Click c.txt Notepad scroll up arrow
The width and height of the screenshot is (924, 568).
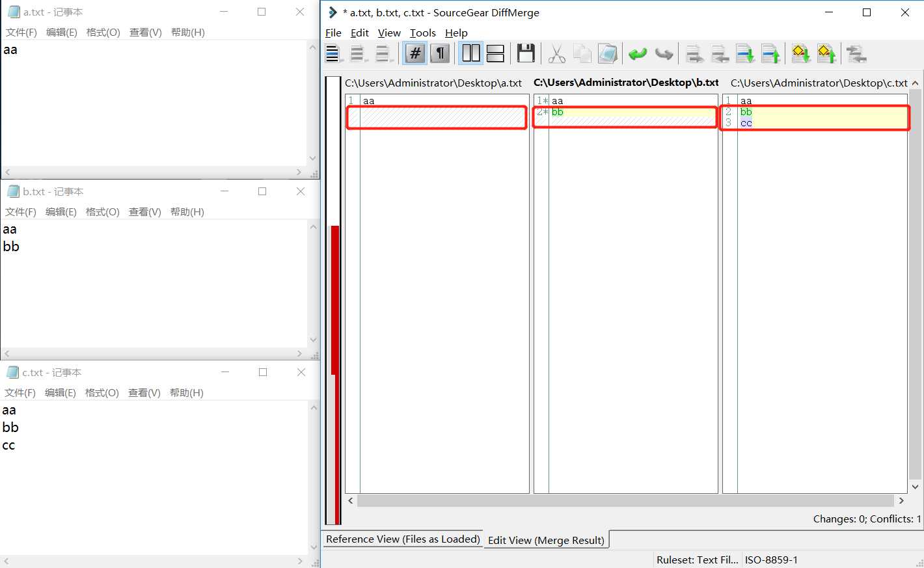(x=314, y=408)
